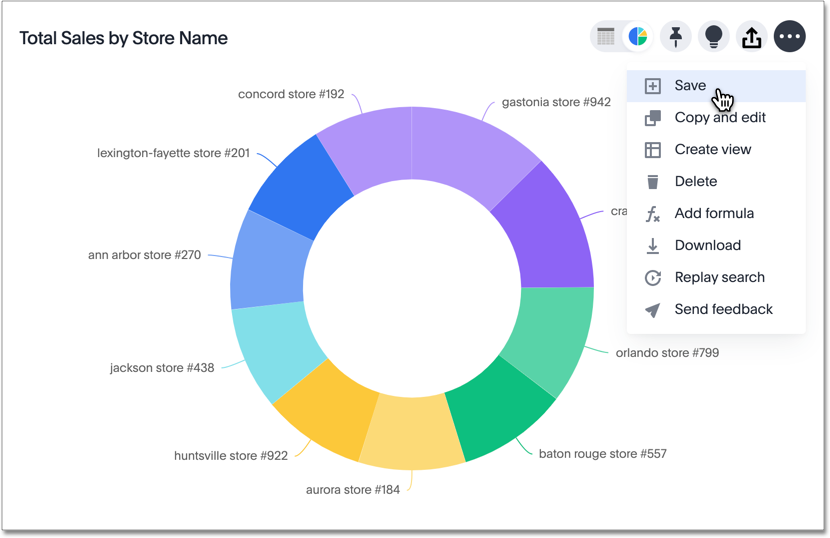
Task: Switch to table view toggle
Action: (x=606, y=37)
